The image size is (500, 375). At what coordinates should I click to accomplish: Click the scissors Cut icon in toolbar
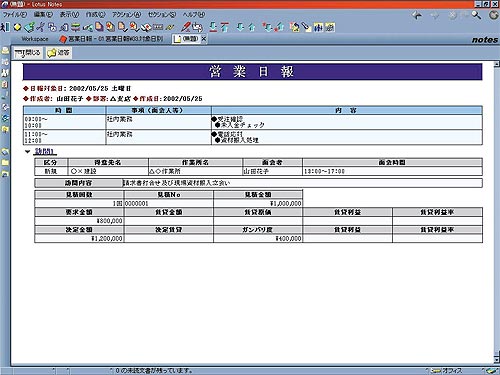(x=41, y=27)
